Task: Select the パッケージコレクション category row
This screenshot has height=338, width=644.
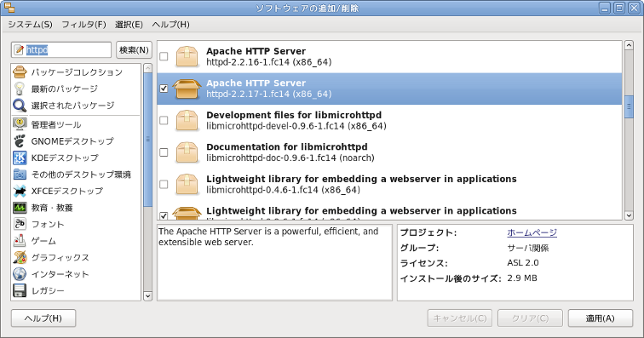Action: 77,72
